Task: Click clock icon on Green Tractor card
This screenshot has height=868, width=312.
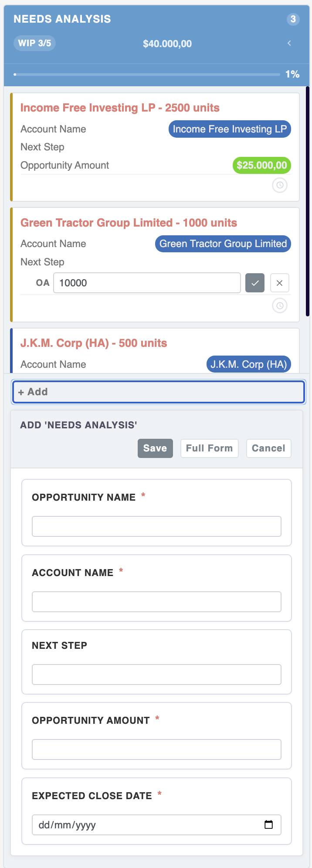Action: pos(280,305)
